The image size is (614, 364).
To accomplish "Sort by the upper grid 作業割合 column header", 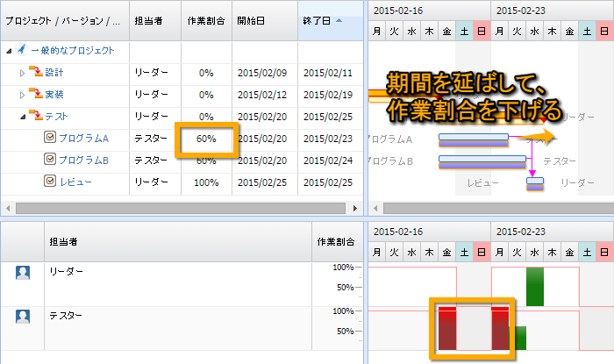I will 206,21.
